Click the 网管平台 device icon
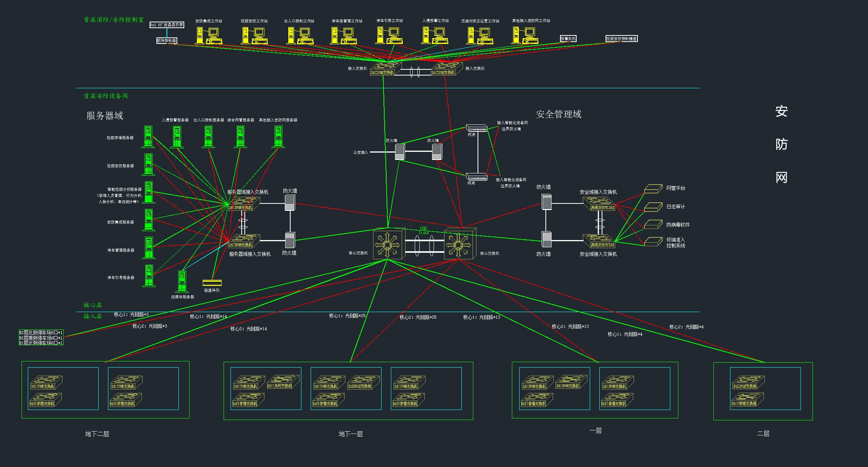 653,189
